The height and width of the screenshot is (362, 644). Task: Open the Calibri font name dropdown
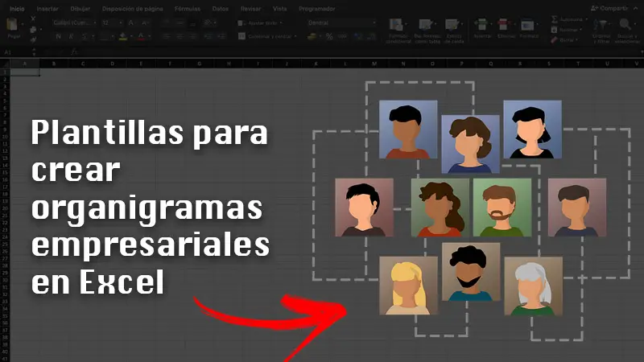click(74, 23)
